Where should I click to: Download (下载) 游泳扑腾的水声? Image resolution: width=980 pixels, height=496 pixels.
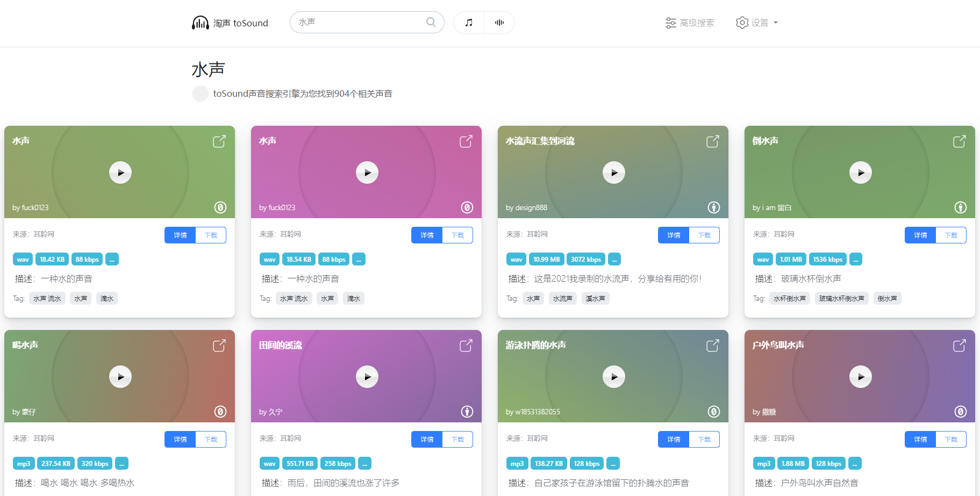[704, 440]
